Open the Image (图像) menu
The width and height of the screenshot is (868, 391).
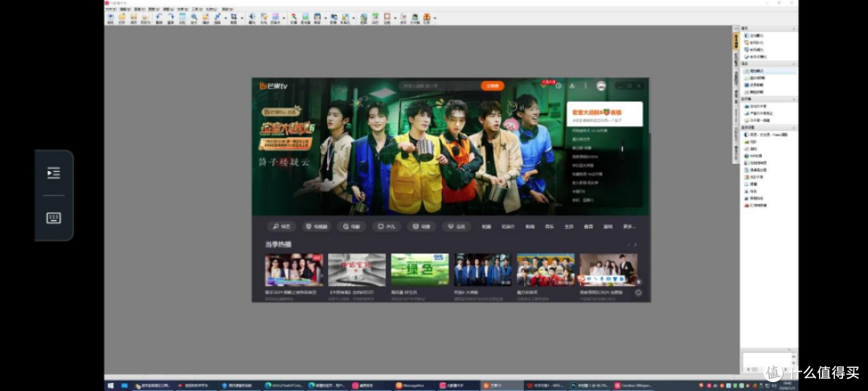pos(154,10)
